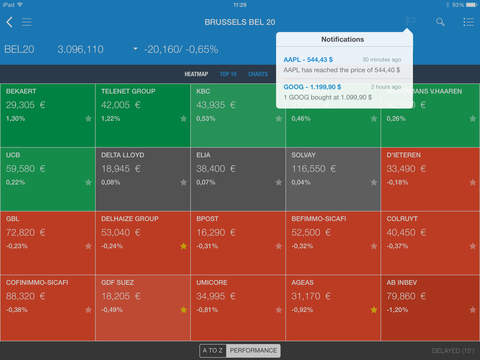Toggle favorite star on BPOST tile
Screen dimensions: 480x360
279,246
